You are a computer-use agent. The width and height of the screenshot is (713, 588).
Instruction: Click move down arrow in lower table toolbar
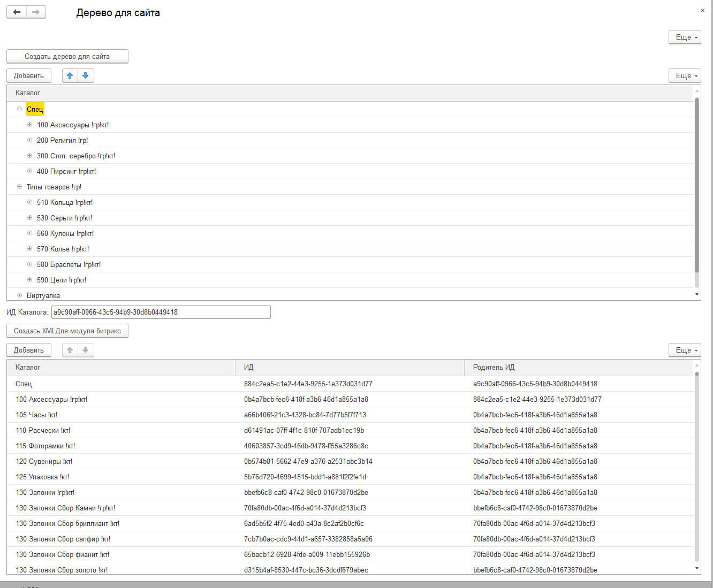[x=86, y=350]
